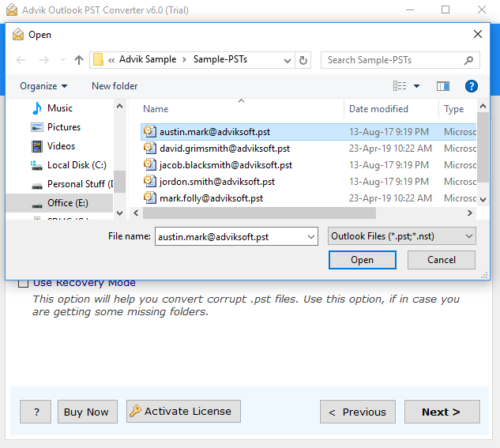Open Outlook Files type filter dropdown
The image size is (500, 448).
tap(402, 236)
